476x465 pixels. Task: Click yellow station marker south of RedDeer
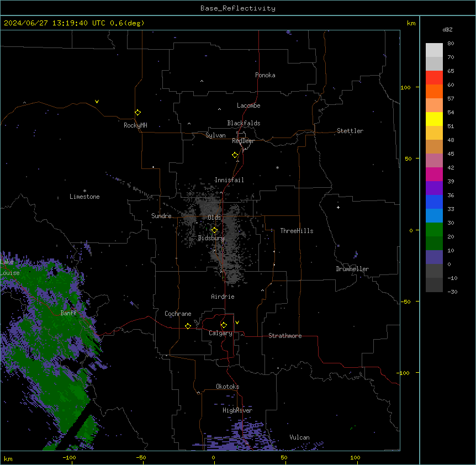[x=235, y=155]
